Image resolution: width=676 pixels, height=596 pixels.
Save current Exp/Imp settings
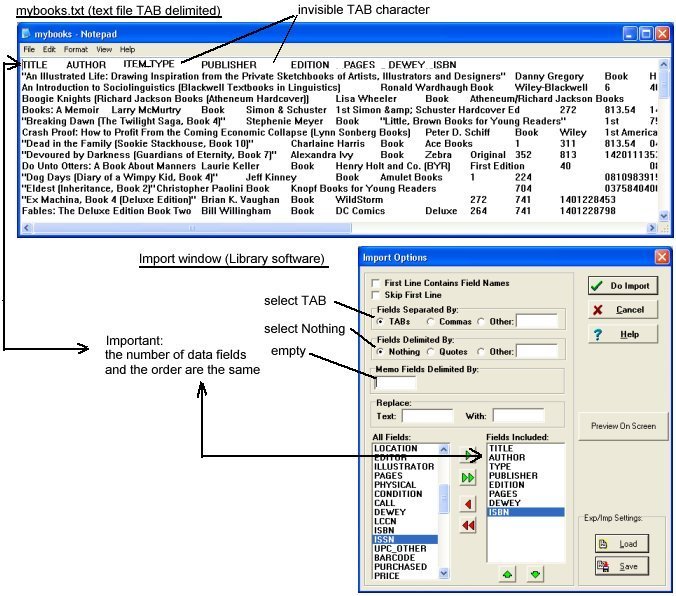coord(622,566)
